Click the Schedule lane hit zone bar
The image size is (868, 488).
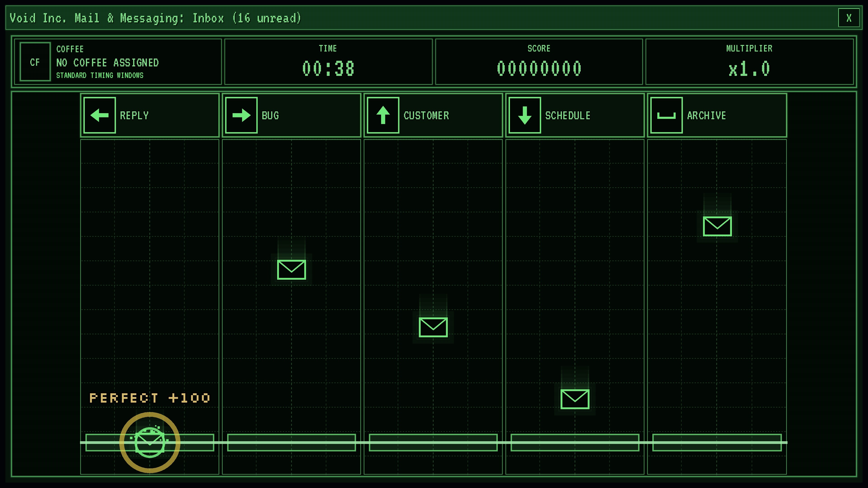[x=575, y=443]
